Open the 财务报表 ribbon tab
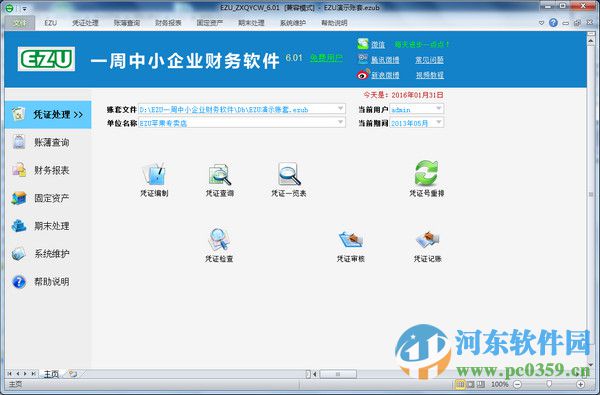The width and height of the screenshot is (600, 395). point(168,23)
